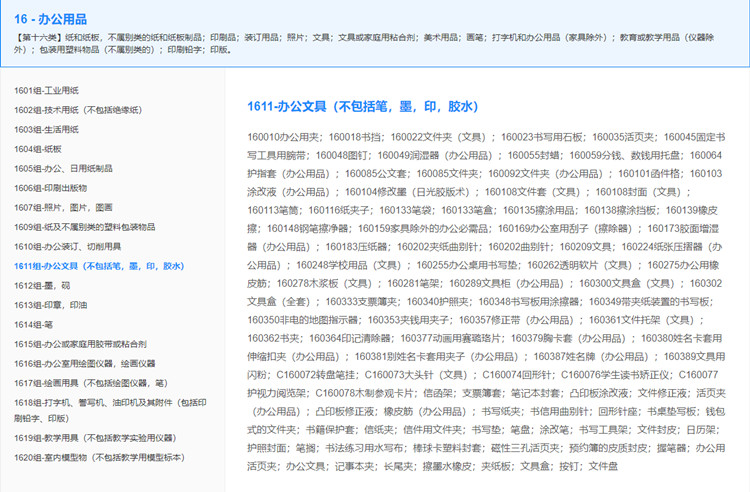Select 1610组-办公装订、切削用具
The image size is (750, 492).
[69, 247]
